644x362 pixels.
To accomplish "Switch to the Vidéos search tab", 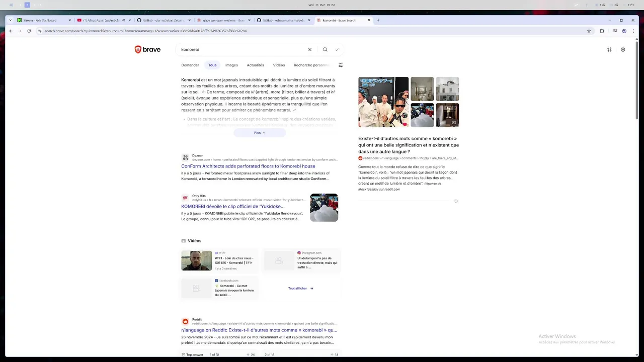I will 279,65.
